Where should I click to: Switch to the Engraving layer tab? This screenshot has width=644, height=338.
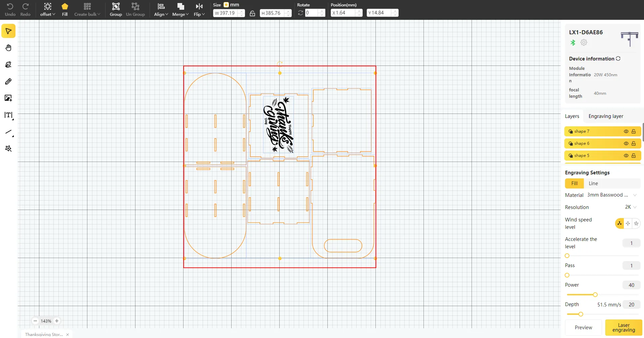pos(606,116)
